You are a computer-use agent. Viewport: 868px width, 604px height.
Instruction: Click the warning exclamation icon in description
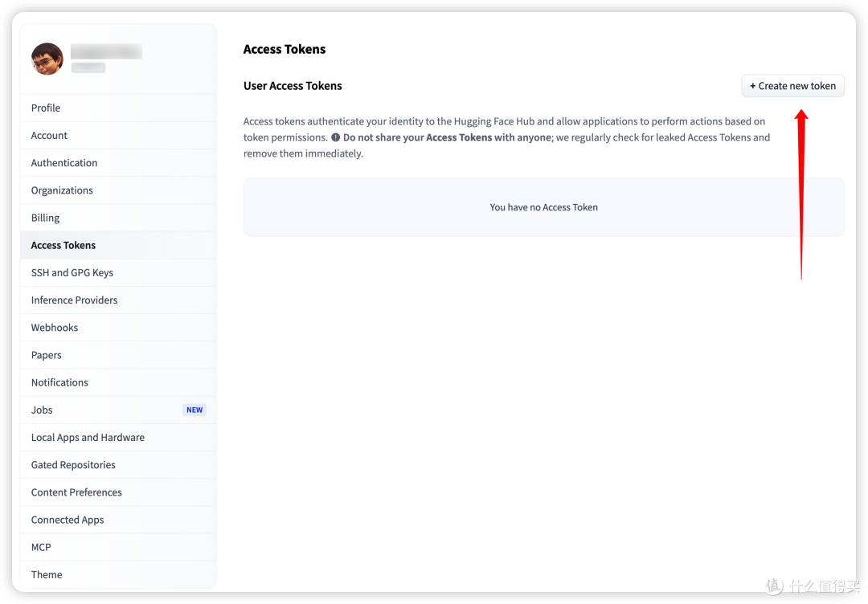335,137
